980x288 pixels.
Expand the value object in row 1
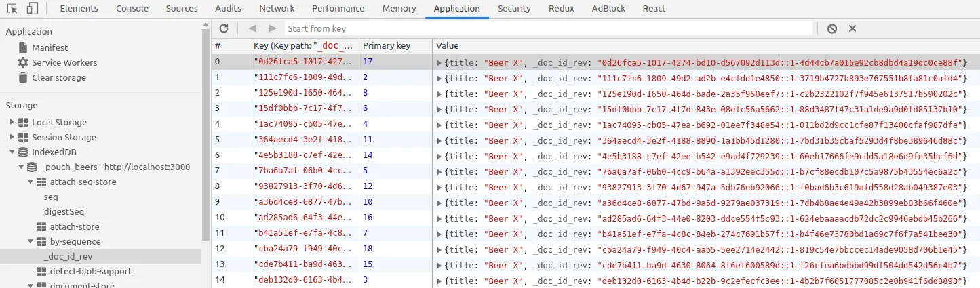click(441, 79)
